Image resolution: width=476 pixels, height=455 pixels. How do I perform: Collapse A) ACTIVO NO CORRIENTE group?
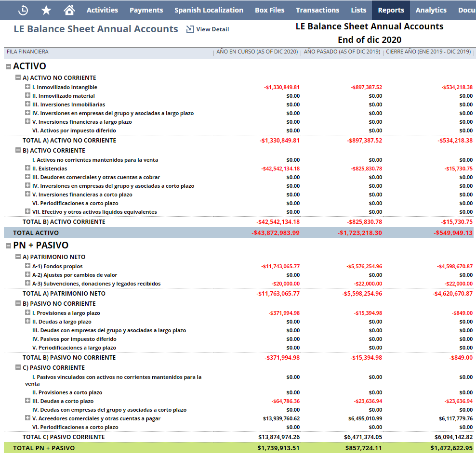point(18,78)
